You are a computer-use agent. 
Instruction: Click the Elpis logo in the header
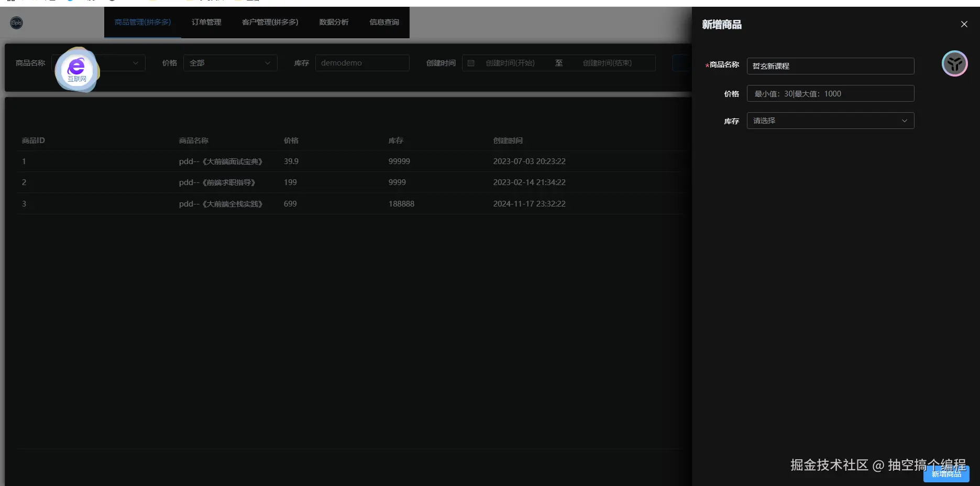click(17, 23)
